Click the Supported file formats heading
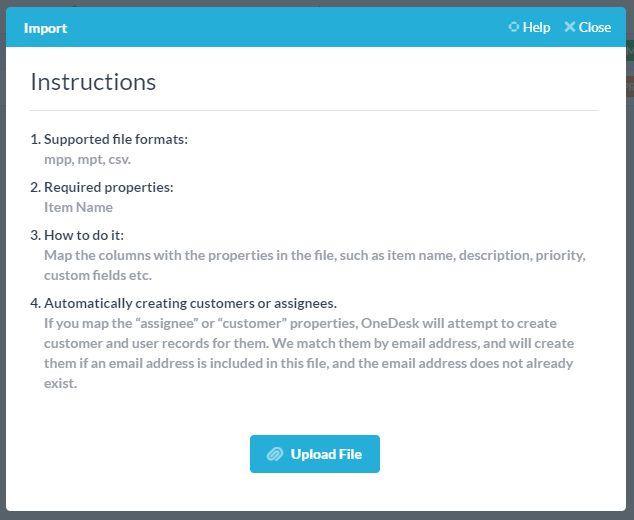This screenshot has height=520, width=634. click(116, 139)
